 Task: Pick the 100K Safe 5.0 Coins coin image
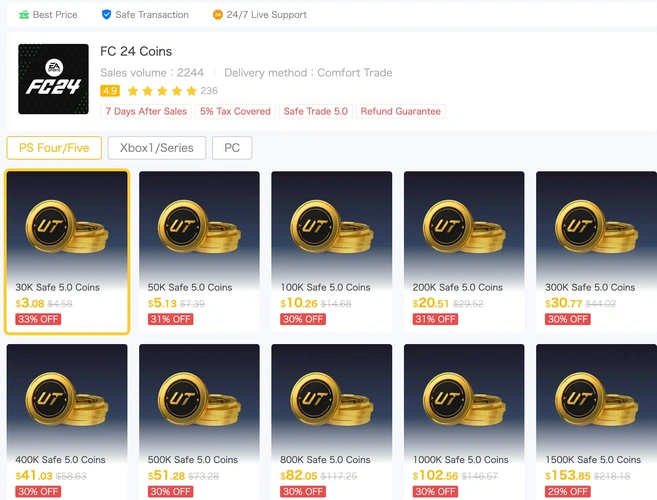point(332,226)
